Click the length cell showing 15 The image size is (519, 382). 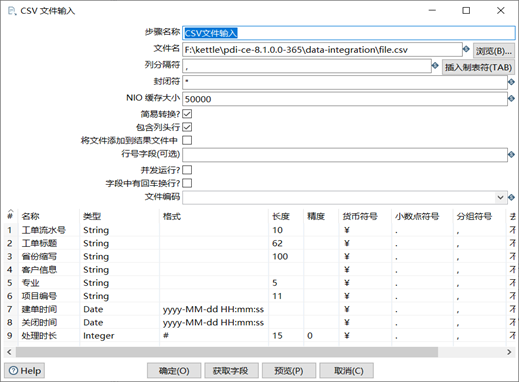(x=286, y=335)
